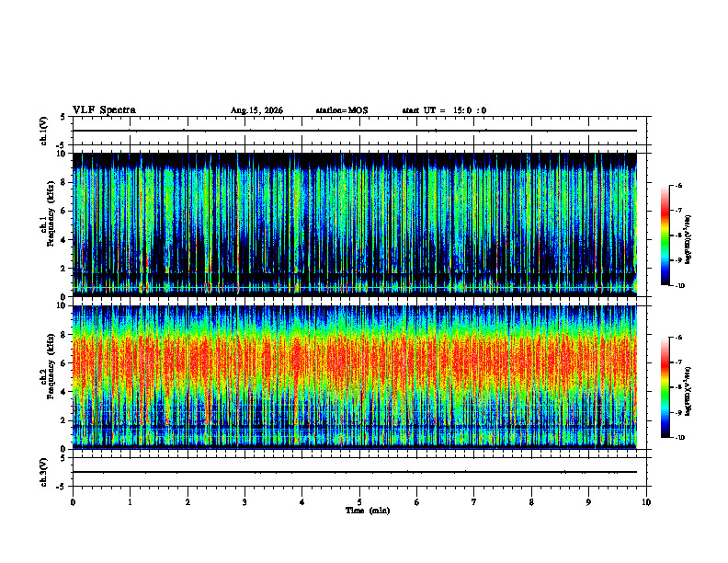728x563 pixels.
Task: Click the '6' tick on time axis
Action: (x=417, y=502)
